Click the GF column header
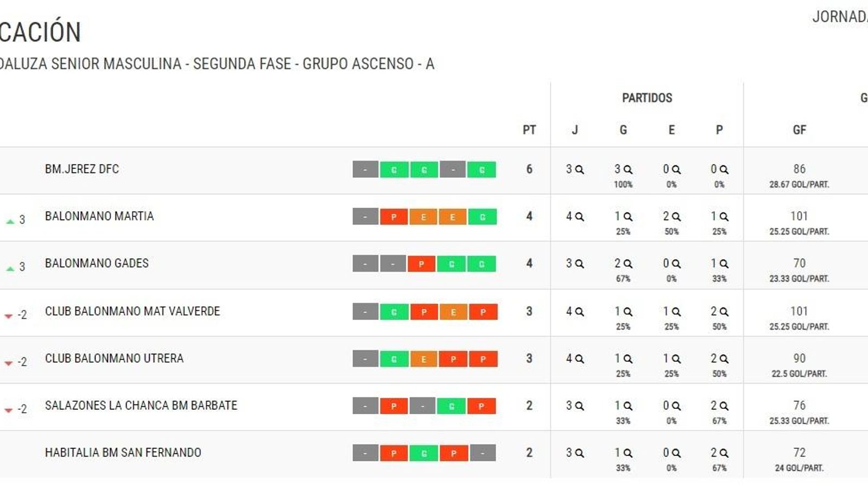The image size is (868, 488). tap(800, 130)
